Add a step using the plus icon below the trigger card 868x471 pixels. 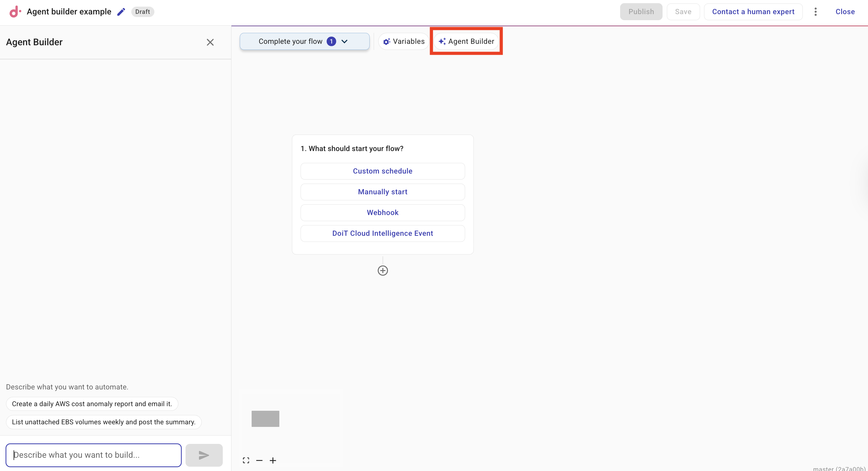382,270
